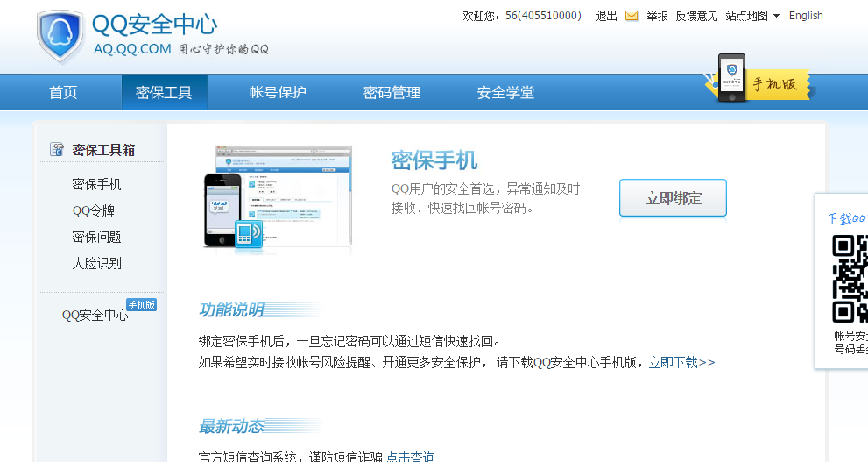Click the QQ安全中心 sidebar link
Viewport: 868px width, 462px height.
coord(95,316)
